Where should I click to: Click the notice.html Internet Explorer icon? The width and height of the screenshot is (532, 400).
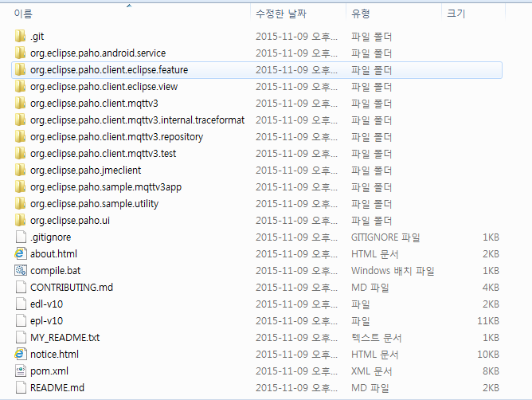(21, 354)
